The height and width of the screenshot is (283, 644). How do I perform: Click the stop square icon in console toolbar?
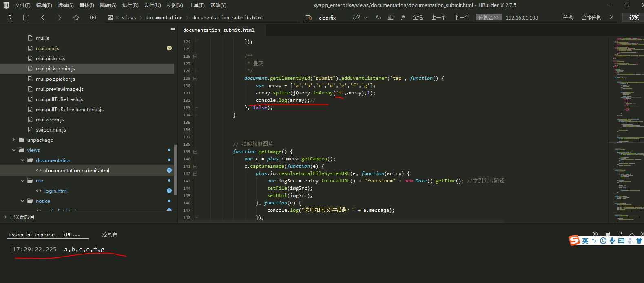pos(607,234)
